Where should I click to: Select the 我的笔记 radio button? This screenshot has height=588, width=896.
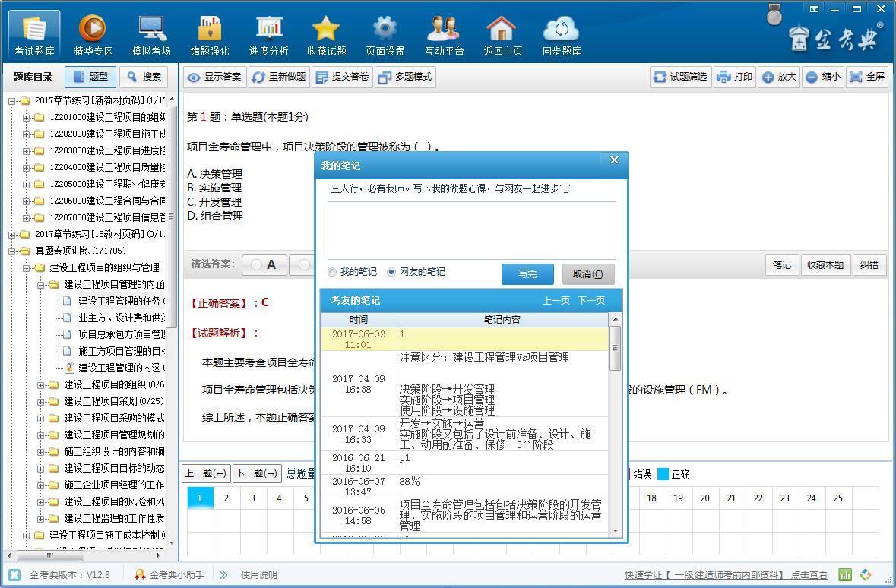click(332, 272)
